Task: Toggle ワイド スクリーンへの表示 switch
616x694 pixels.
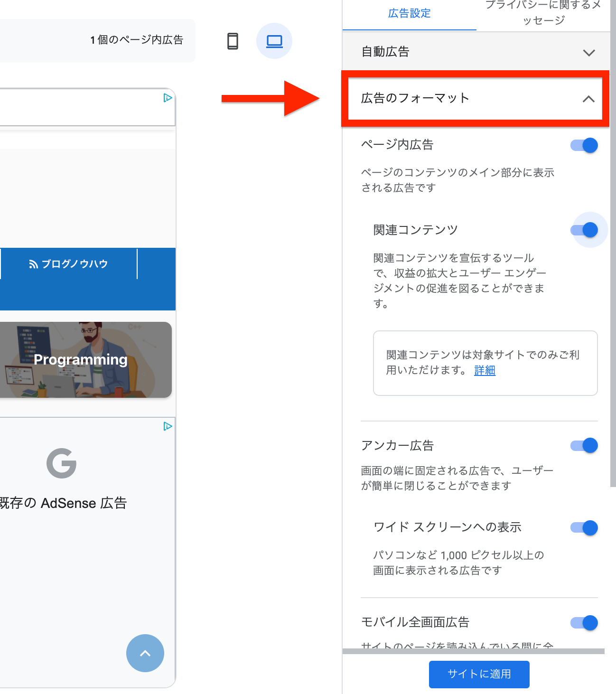Action: point(584,528)
